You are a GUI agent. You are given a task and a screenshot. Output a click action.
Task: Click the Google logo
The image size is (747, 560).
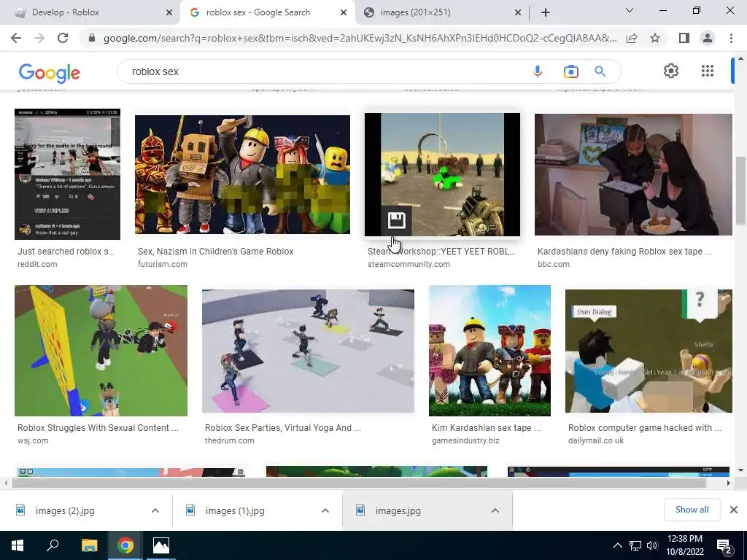[49, 72]
